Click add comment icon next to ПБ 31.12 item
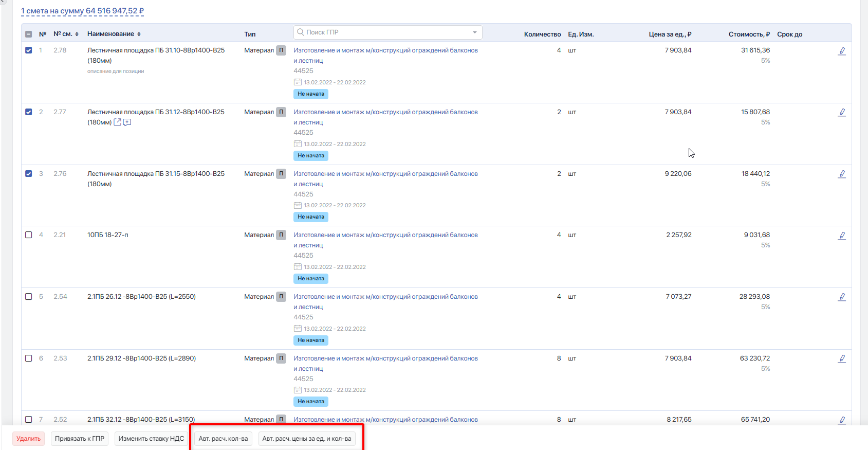Screen dimensions: 868x450 (x=127, y=122)
